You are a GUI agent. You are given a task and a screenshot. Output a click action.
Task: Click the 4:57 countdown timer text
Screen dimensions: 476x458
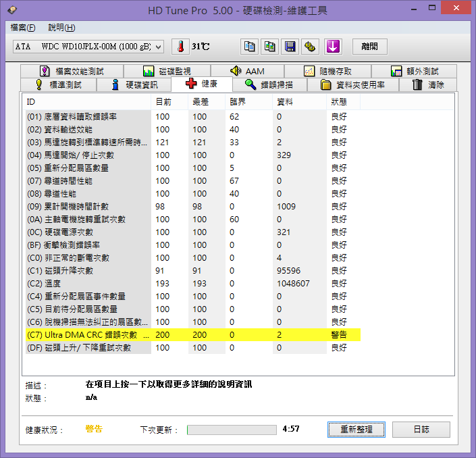point(291,429)
